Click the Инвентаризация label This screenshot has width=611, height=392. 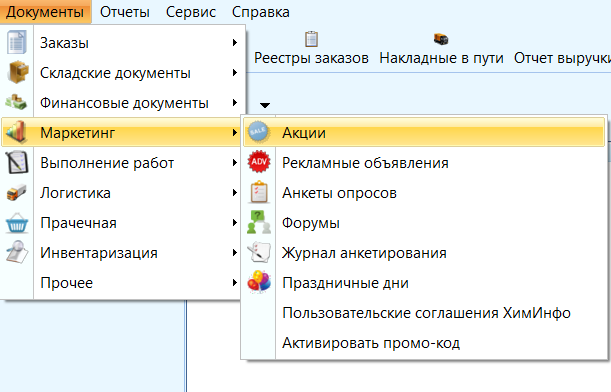tap(99, 253)
